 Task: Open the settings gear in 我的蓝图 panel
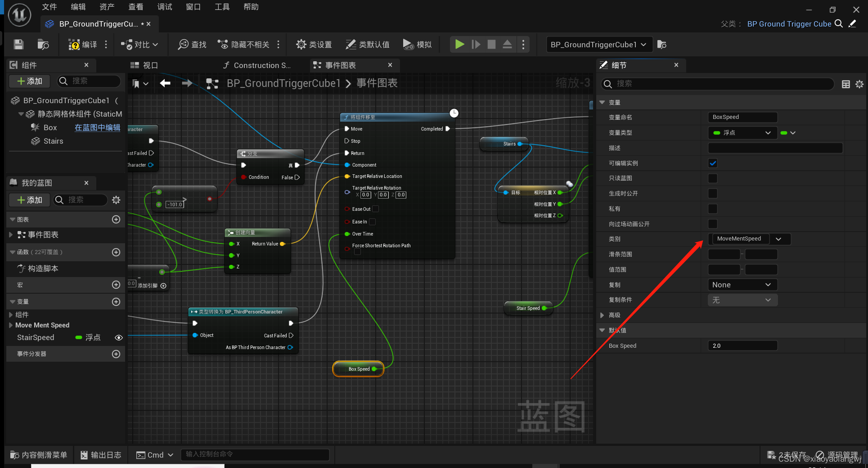pyautogui.click(x=116, y=200)
